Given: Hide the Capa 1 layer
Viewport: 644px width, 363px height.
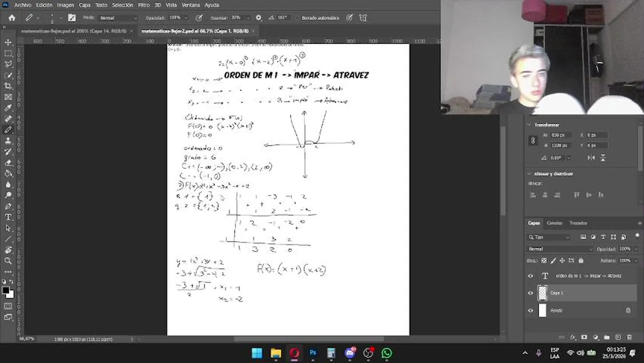Looking at the screenshot, I should click(530, 293).
